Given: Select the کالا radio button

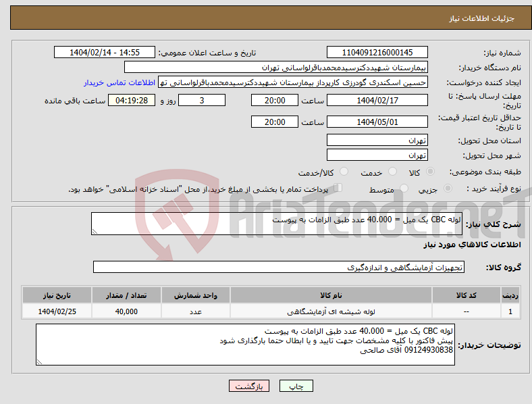Looking at the screenshot, I should coord(430,172).
